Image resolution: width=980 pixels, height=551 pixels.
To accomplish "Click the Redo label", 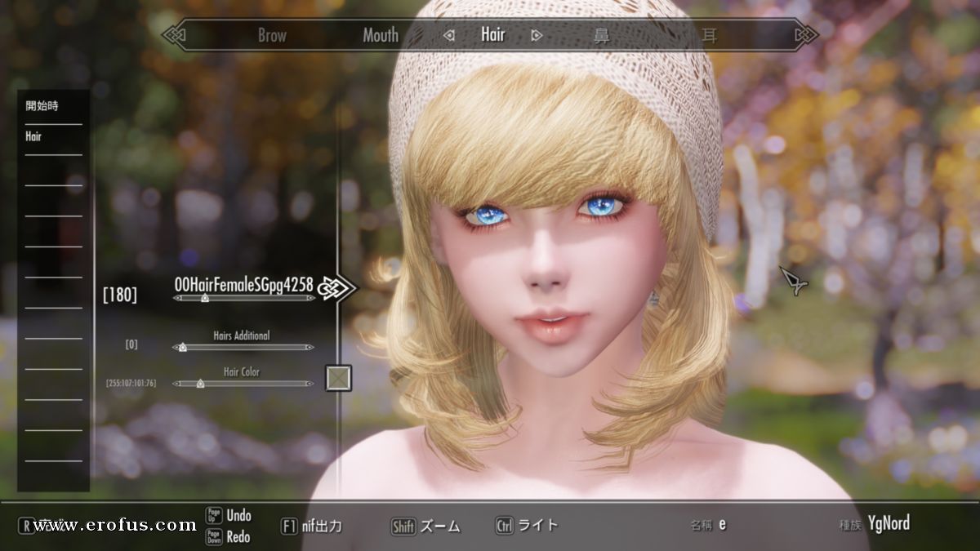I will (238, 537).
